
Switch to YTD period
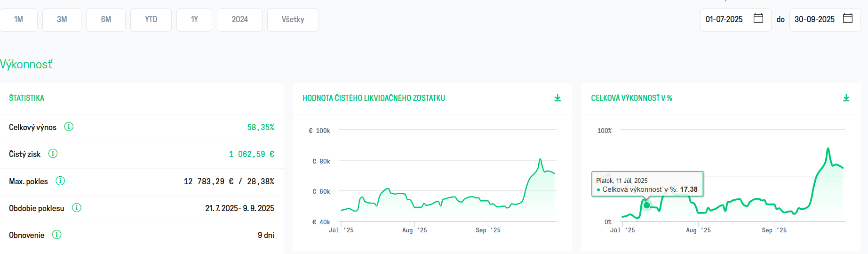tap(151, 20)
